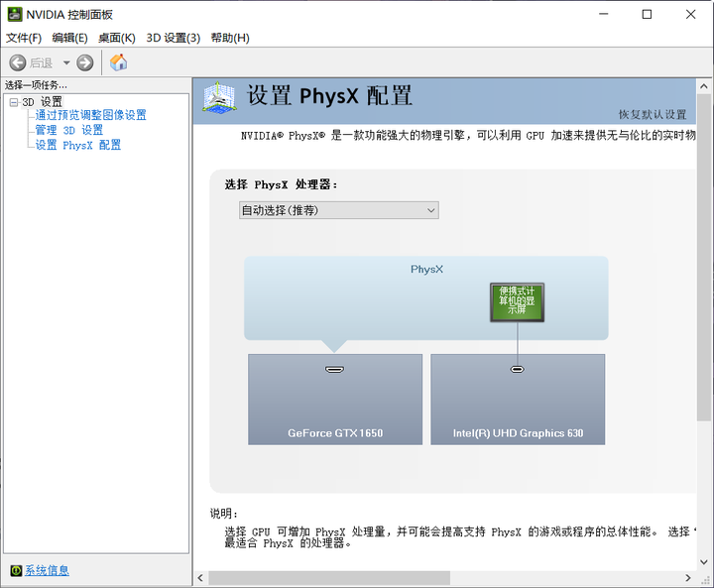Click the NVIDIA app icon in title bar
This screenshot has height=588, width=714.
[15, 15]
